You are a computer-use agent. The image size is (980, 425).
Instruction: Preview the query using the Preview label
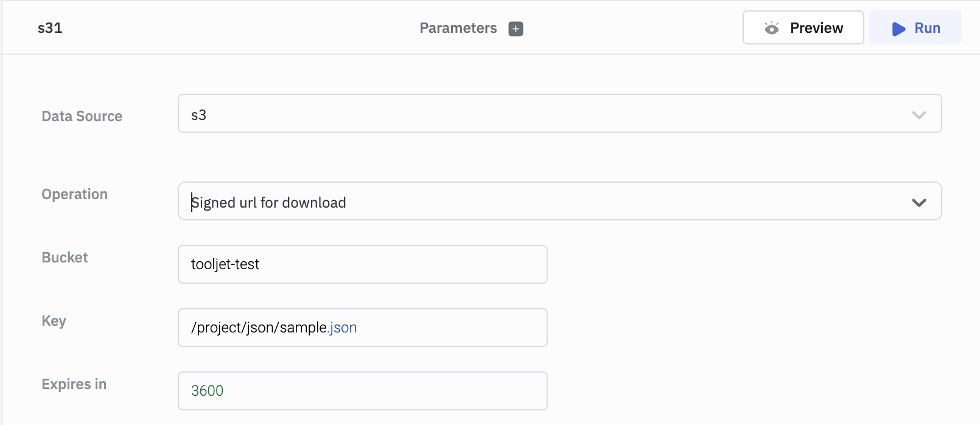[816, 28]
